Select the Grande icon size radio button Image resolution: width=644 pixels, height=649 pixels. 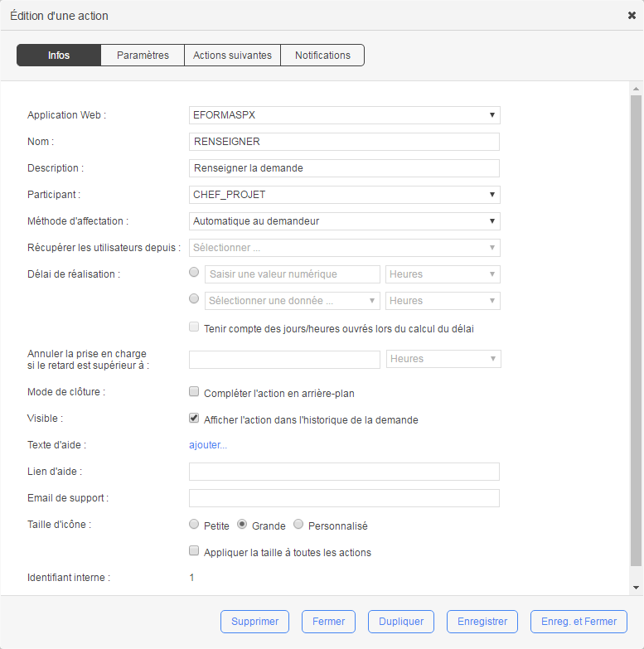click(x=243, y=525)
